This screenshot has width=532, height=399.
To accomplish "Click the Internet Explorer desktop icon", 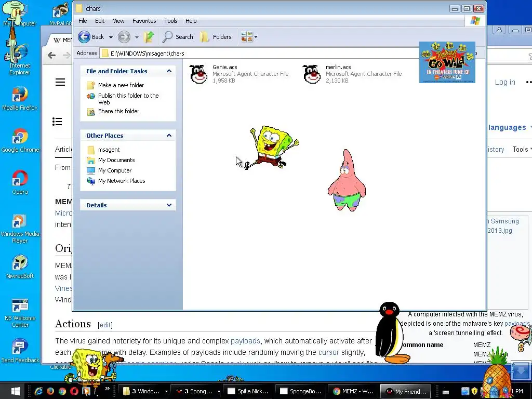I will click(x=20, y=60).
